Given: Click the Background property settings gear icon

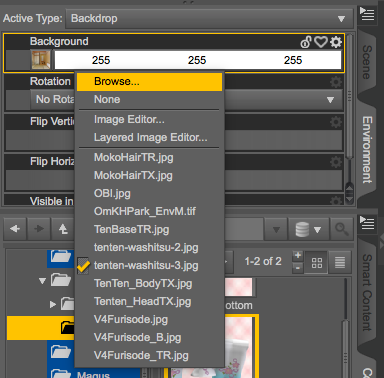Looking at the screenshot, I should [x=336, y=42].
